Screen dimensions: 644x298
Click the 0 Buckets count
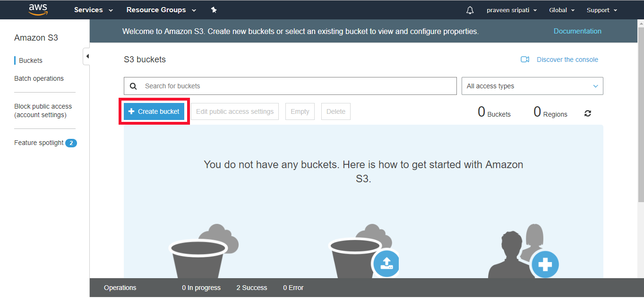[x=494, y=112]
